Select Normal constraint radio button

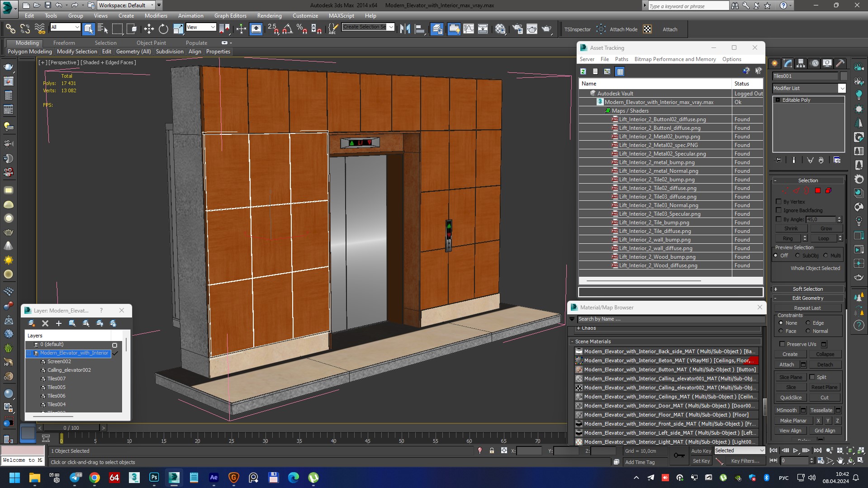click(x=808, y=331)
